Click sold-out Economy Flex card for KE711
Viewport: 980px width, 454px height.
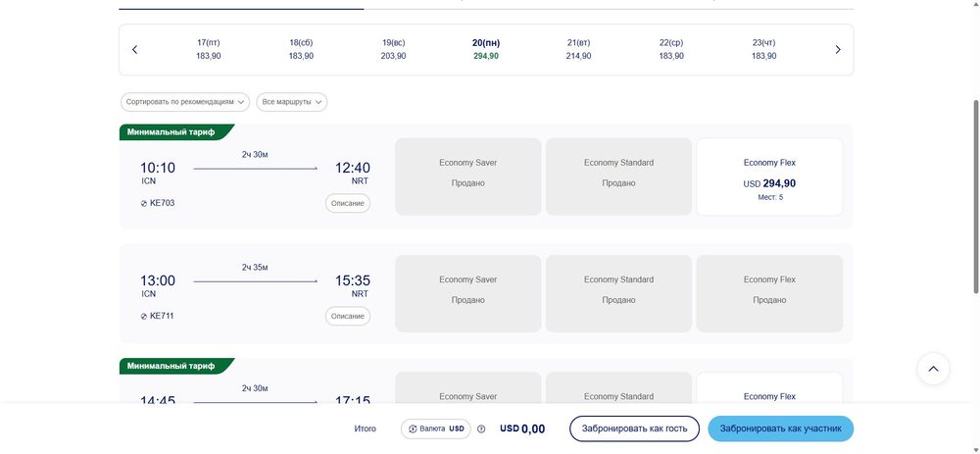click(769, 294)
